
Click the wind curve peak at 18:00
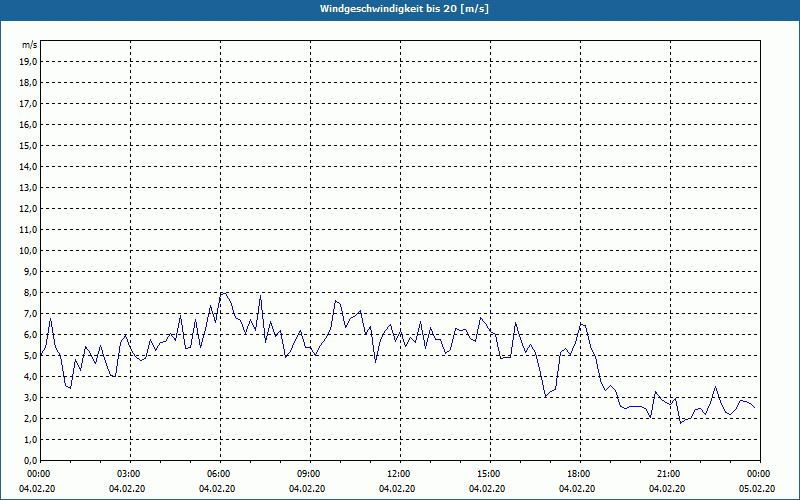[x=581, y=324]
